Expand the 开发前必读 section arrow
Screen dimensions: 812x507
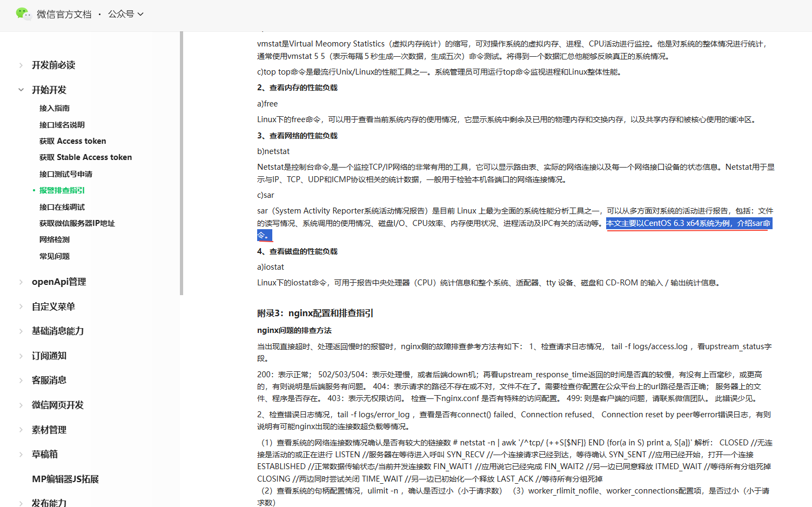click(x=21, y=65)
